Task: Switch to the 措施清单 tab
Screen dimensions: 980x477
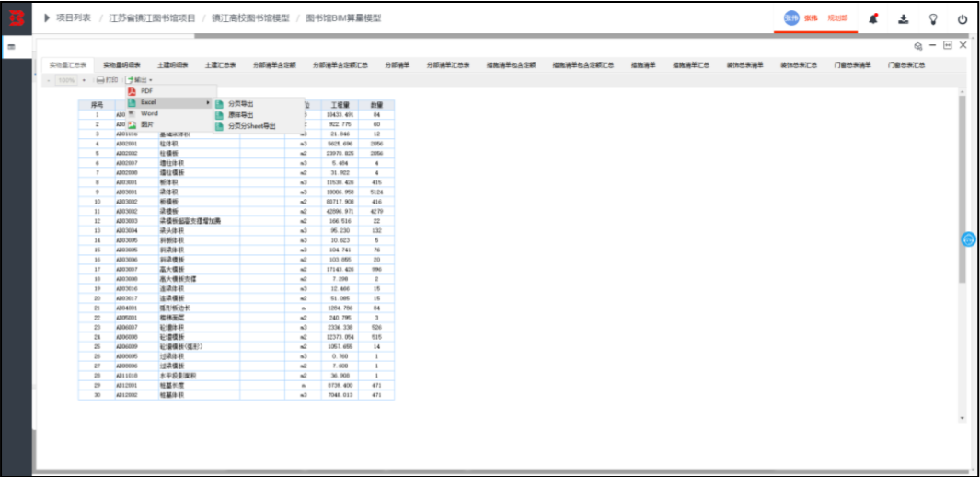Action: point(643,65)
